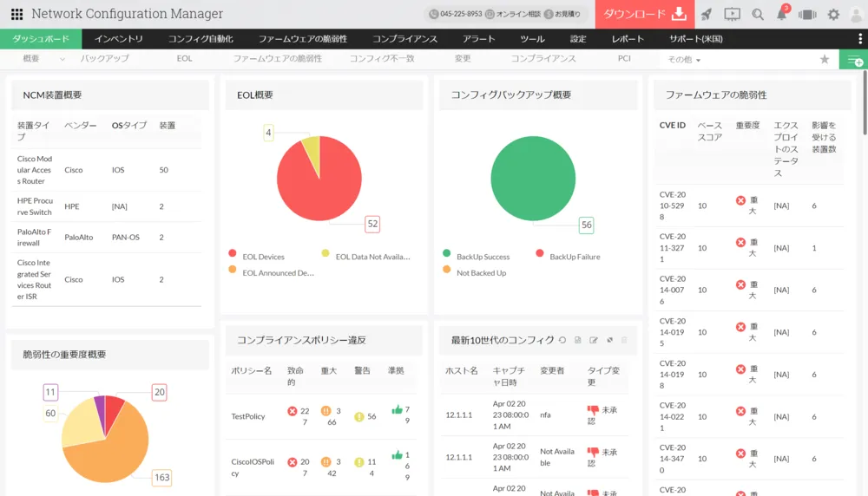Image resolution: width=868 pixels, height=496 pixels.
Task: Click the thumbs-down icon in nfa row
Action: [x=593, y=410]
